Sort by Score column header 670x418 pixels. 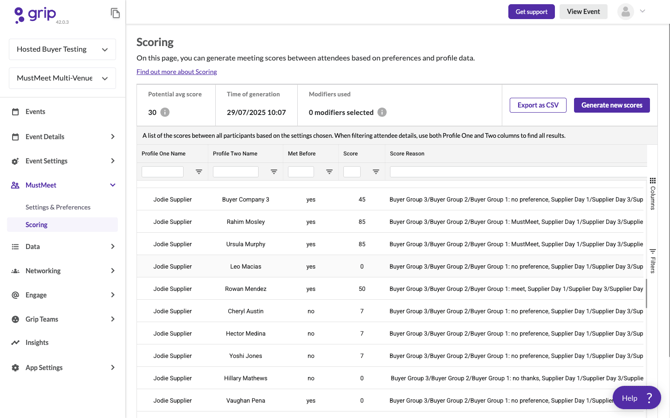pos(351,154)
